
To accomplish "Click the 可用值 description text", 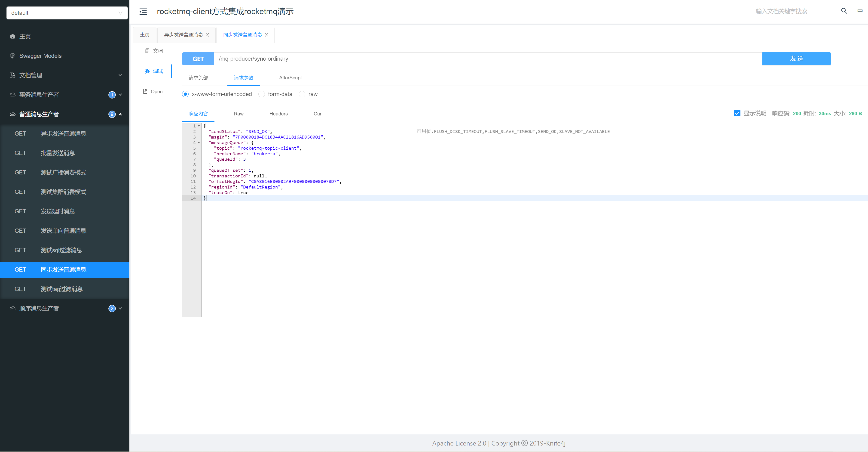I will pos(513,132).
